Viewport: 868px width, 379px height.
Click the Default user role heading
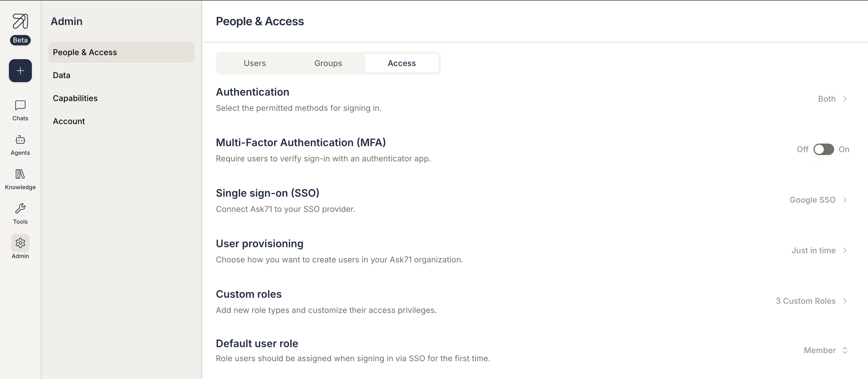coord(257,344)
